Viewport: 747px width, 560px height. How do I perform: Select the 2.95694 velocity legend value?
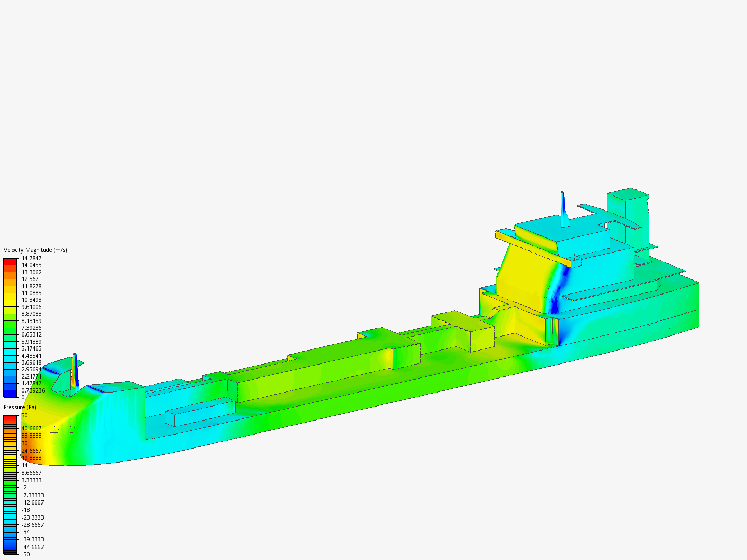point(32,370)
